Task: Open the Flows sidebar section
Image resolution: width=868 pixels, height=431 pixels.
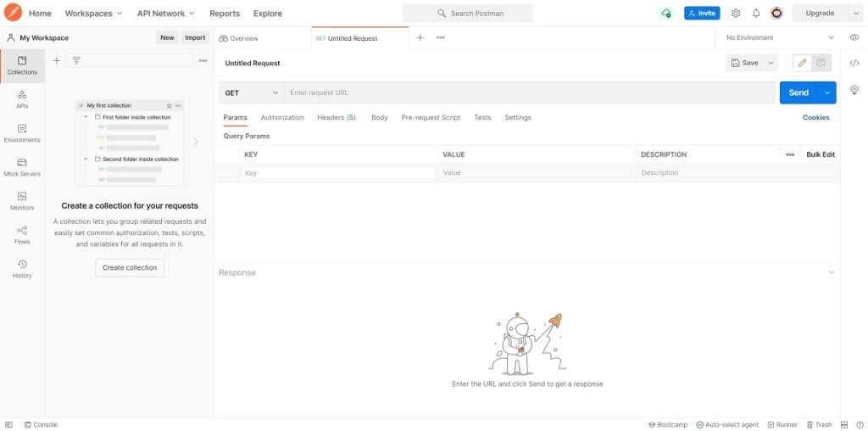Action: [22, 235]
